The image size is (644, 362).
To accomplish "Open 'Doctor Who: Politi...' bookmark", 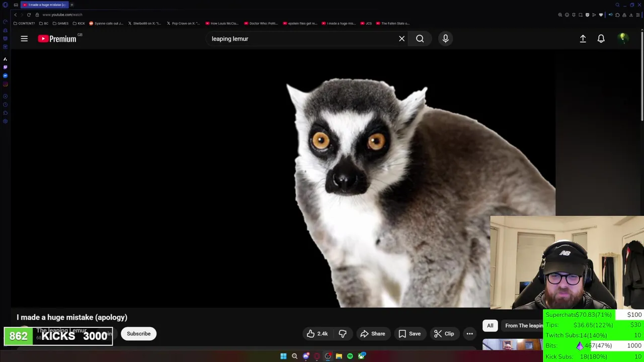I will [x=261, y=23].
